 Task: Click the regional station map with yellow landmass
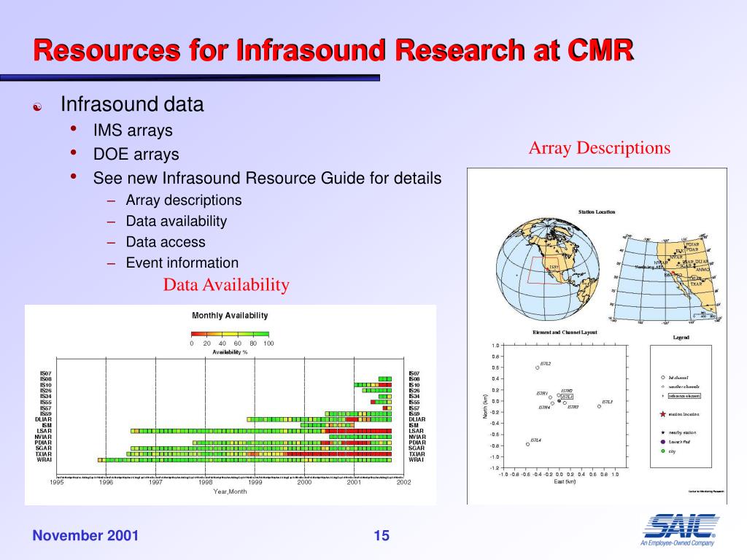click(665, 279)
